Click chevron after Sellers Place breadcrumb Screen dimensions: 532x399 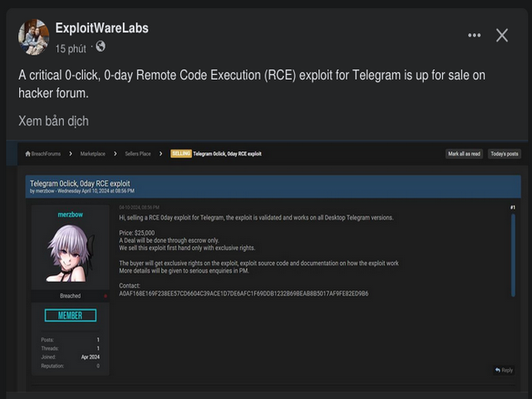pyautogui.click(x=160, y=154)
